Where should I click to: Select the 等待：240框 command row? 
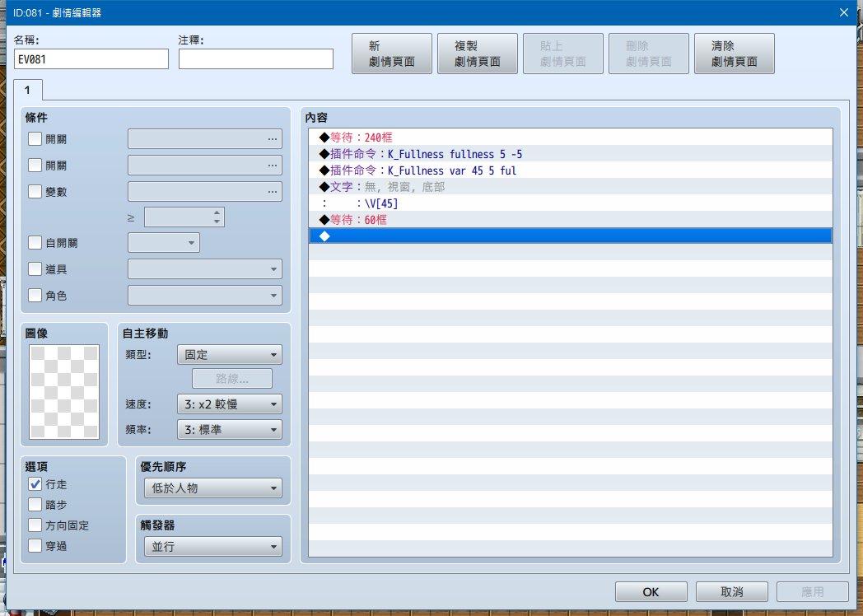click(x=570, y=137)
